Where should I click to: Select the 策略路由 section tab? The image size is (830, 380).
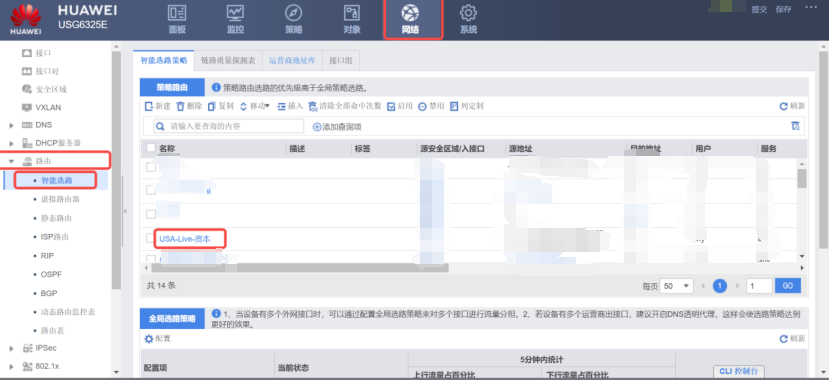pyautogui.click(x=172, y=88)
